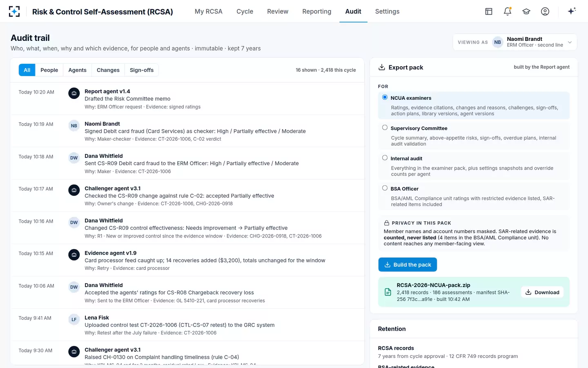Viewport: 588px width, 368px height.
Task: Open the notifications bell
Action: tap(508, 11)
